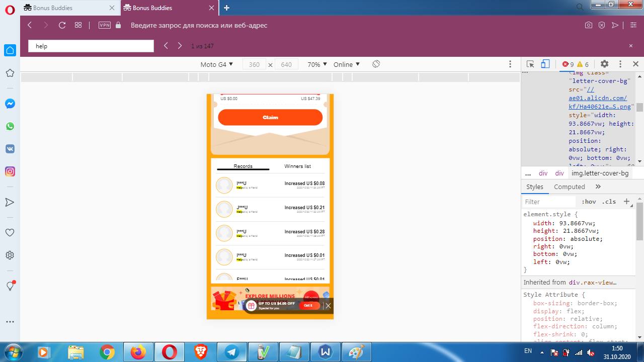Screen dimensions: 644x362
Task: Click the find-in-page field containing 'help'
Action: click(91, 46)
